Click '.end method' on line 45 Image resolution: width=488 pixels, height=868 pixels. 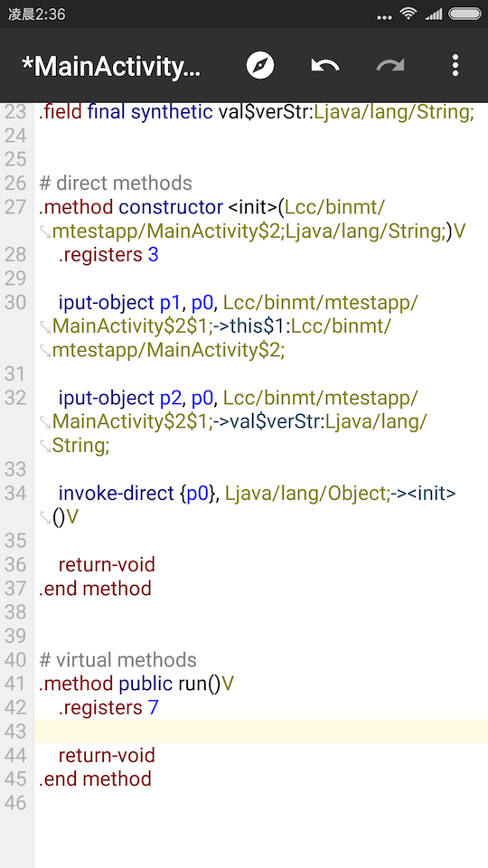95,778
